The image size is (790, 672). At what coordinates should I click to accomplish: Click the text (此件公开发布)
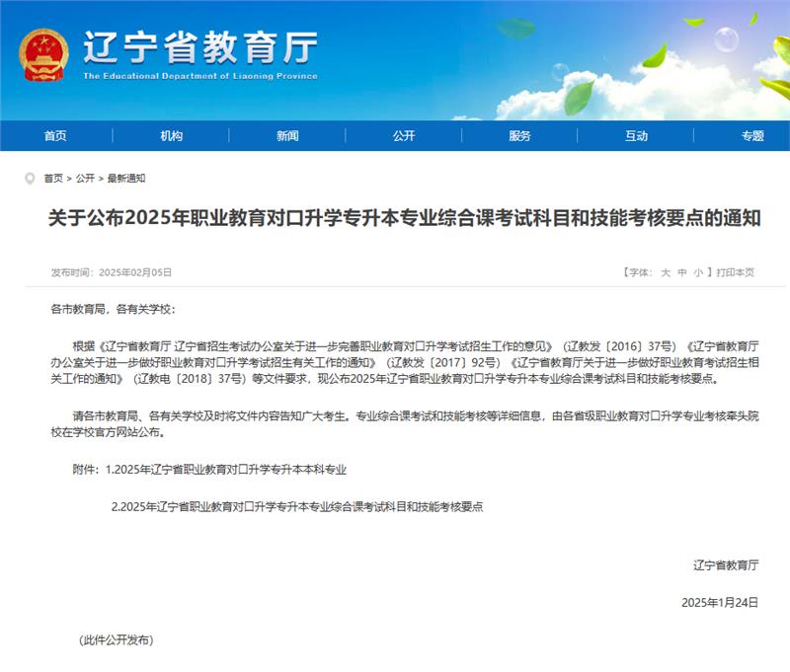(x=117, y=639)
